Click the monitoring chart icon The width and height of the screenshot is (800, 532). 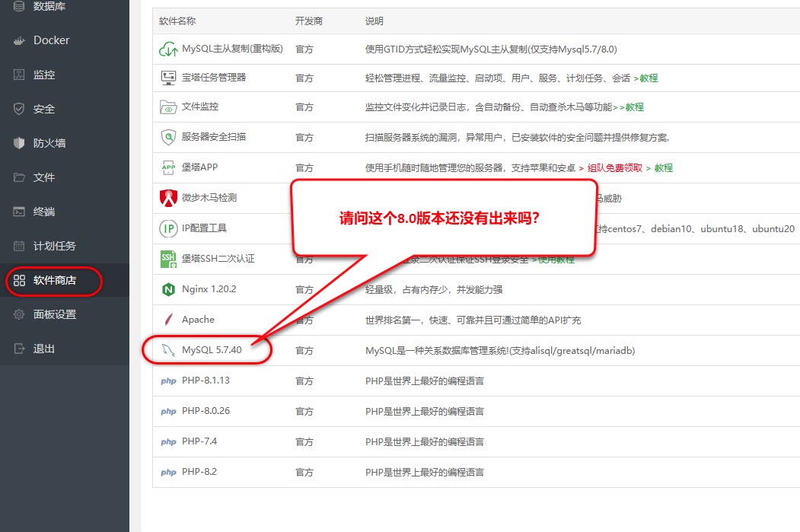click(x=19, y=75)
